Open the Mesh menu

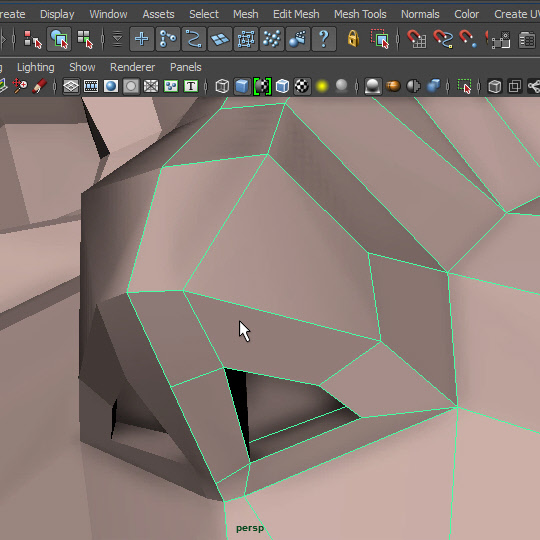[x=246, y=14]
